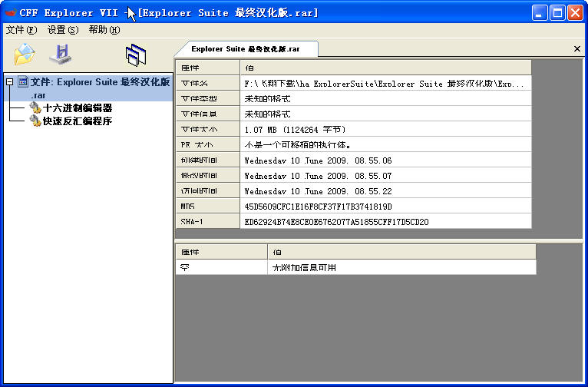Maximize the CFF Explorer window
The height and width of the screenshot is (387, 588).
[x=557, y=13]
